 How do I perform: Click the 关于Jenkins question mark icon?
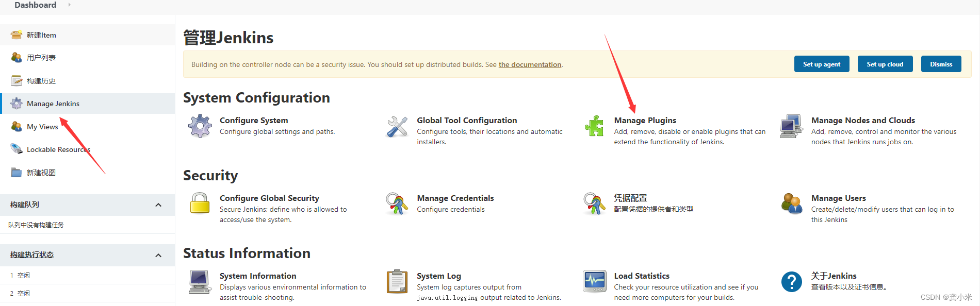pyautogui.click(x=792, y=282)
